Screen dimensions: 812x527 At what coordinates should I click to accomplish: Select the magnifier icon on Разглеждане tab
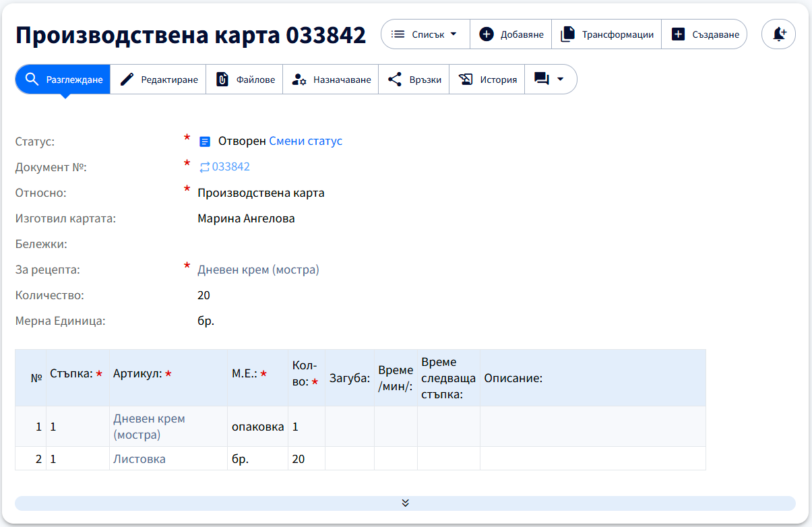click(x=32, y=79)
